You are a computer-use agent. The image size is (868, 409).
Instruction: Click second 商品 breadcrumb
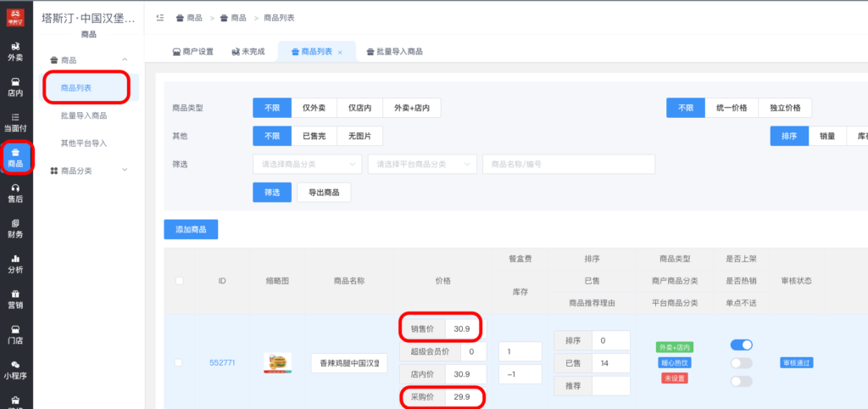pyautogui.click(x=233, y=18)
